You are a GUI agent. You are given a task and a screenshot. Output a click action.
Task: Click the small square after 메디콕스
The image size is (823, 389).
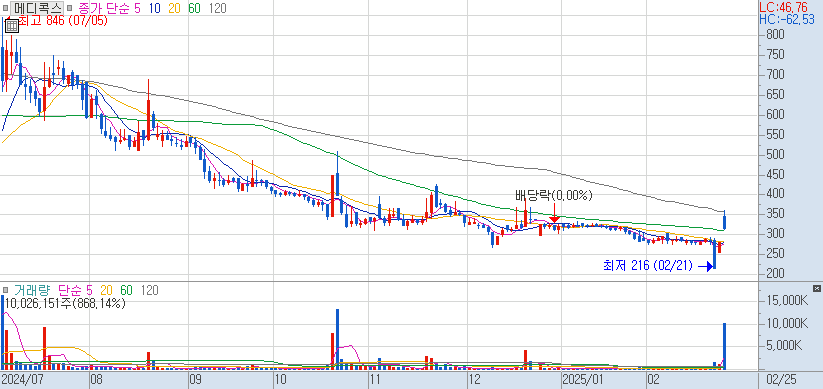click(x=70, y=8)
